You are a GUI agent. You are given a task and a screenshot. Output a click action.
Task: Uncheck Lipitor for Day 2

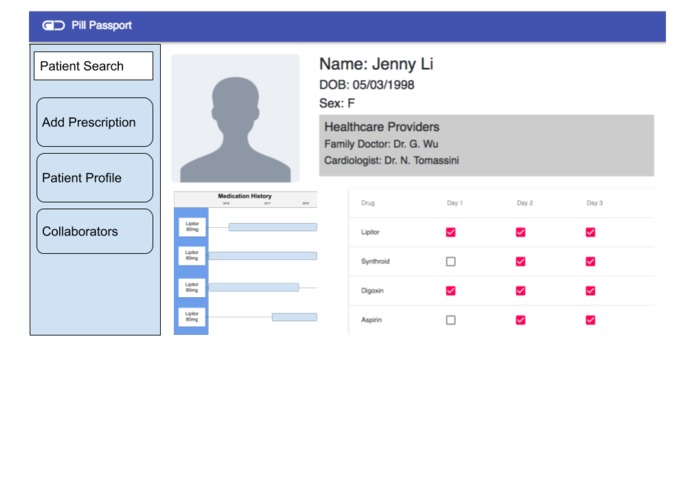click(x=521, y=232)
